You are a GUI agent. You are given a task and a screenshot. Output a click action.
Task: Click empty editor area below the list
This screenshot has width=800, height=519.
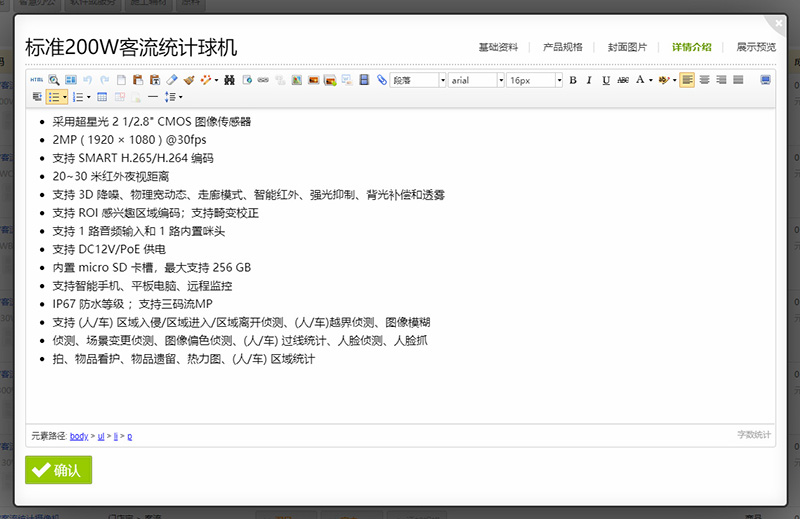pyautogui.click(x=401, y=396)
